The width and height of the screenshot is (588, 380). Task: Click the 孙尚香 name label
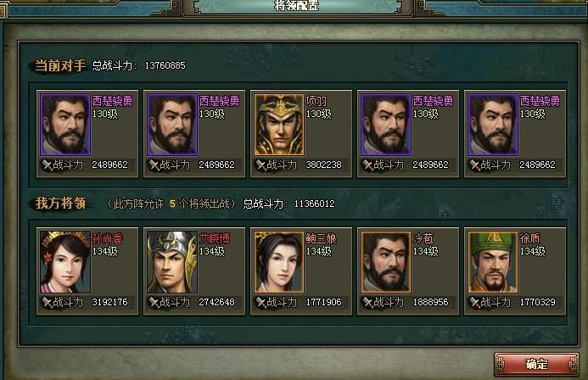pyautogui.click(x=107, y=238)
